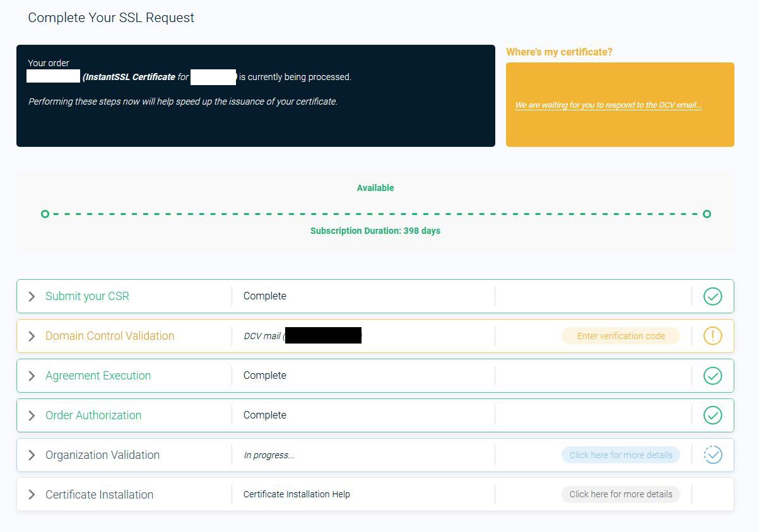Click the green checkmark on Submit your CSR
This screenshot has width=759, height=532.
click(x=712, y=296)
